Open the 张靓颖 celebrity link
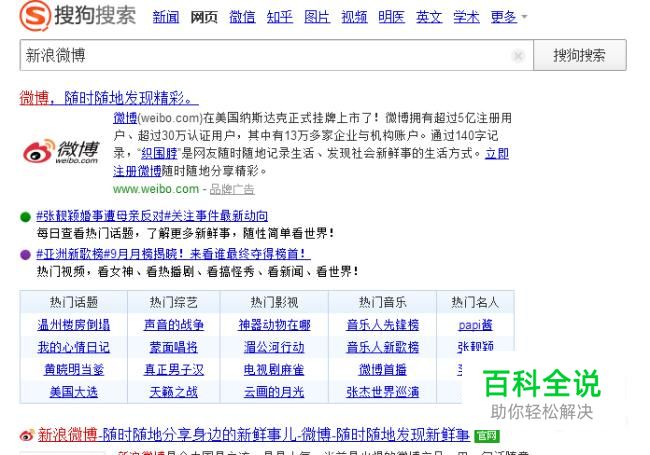650x455 pixels. 475,346
